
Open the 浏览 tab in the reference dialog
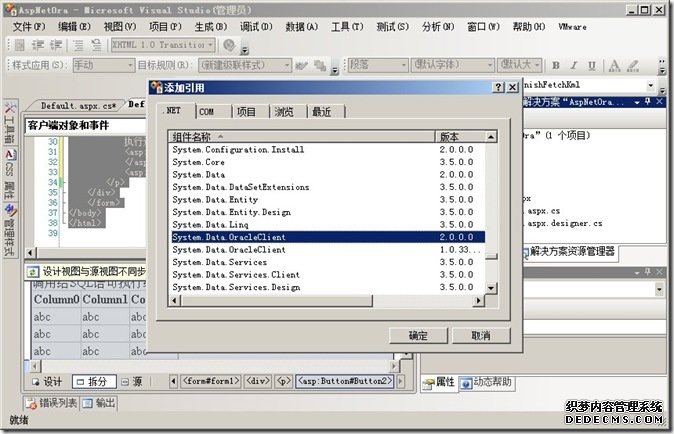(285, 112)
